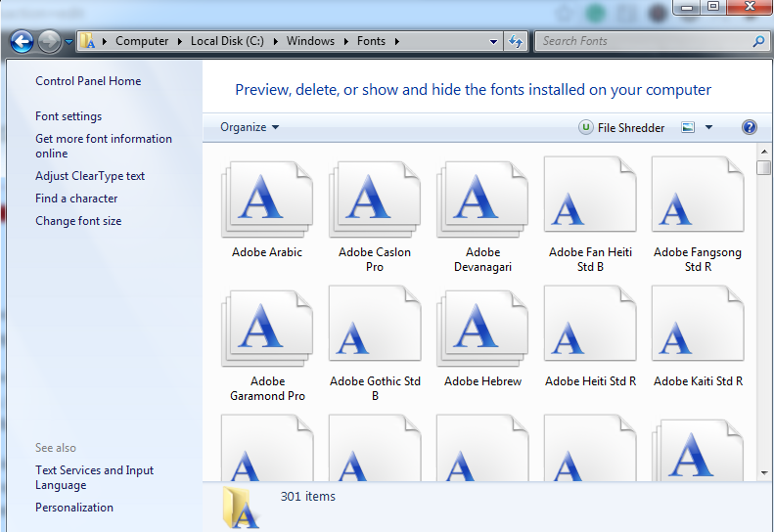Go back with the blue Back arrow
Viewport: 774px width, 532px height.
tap(22, 41)
